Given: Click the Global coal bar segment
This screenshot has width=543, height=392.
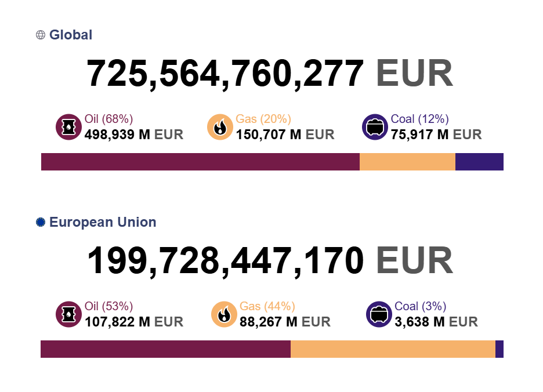Looking at the screenshot, I should click(479, 162).
